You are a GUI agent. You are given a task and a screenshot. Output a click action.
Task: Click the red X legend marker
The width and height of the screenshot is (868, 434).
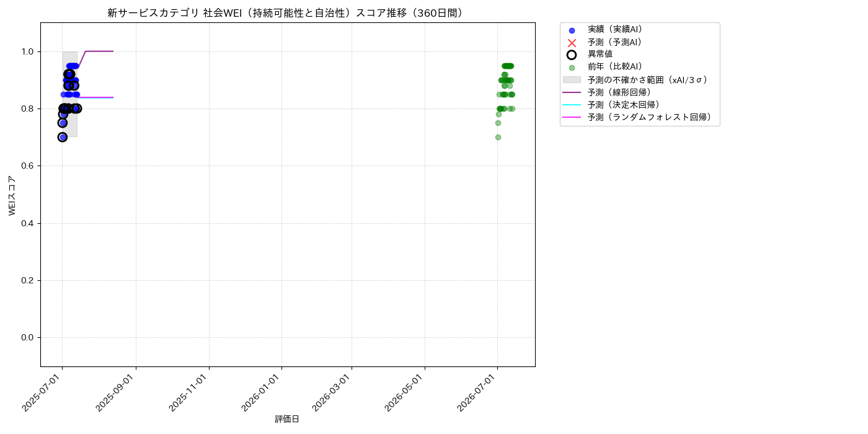572,43
